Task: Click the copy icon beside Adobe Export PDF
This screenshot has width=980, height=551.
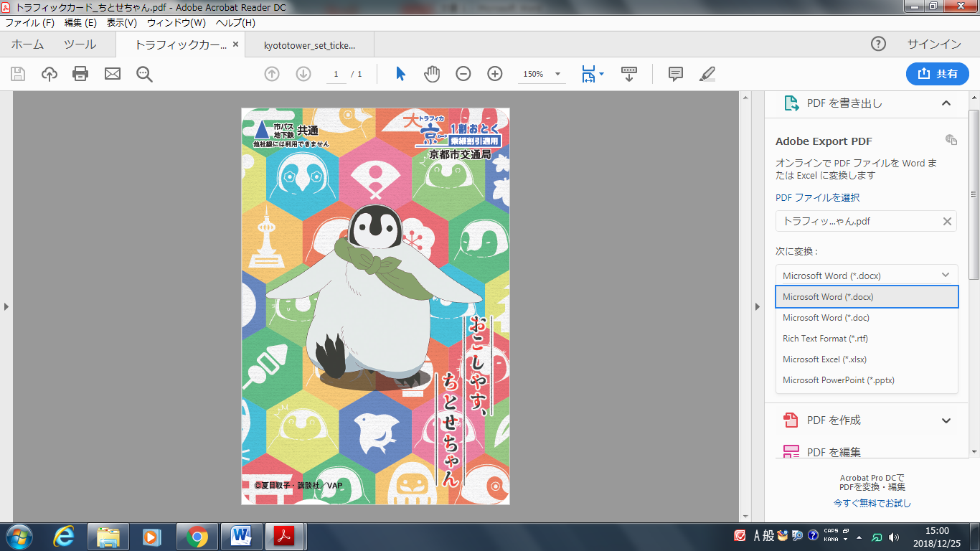Action: click(x=951, y=140)
